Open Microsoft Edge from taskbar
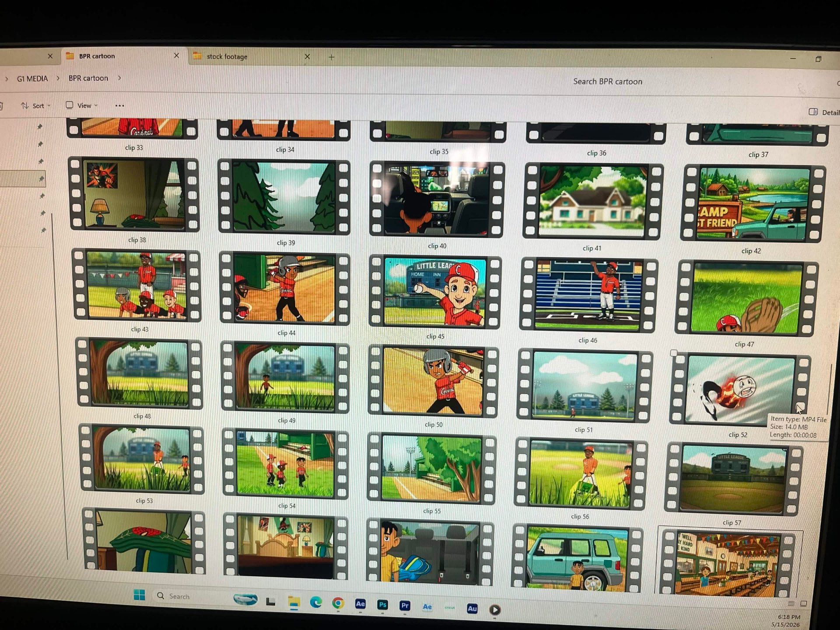840x630 pixels. tap(316, 602)
